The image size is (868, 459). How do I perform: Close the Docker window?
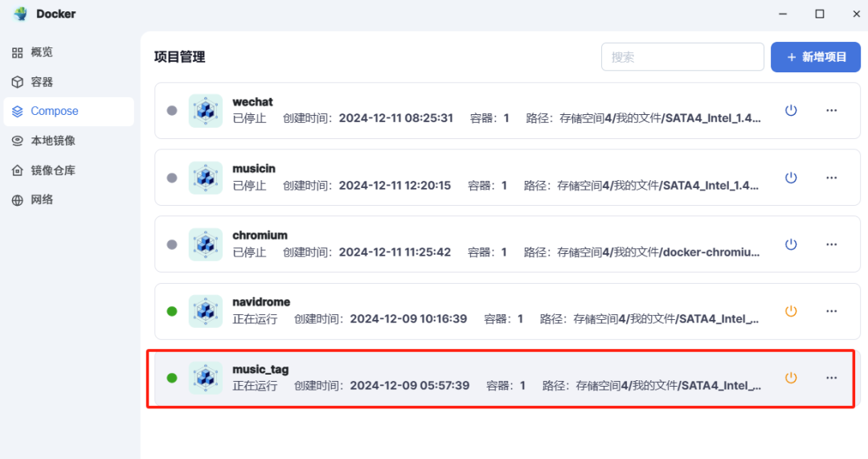pos(857,14)
